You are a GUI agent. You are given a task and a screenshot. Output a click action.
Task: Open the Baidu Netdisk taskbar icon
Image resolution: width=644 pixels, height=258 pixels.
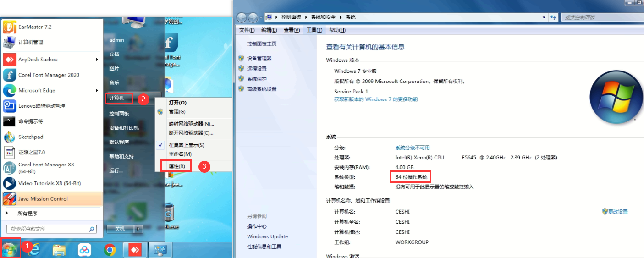(84, 249)
